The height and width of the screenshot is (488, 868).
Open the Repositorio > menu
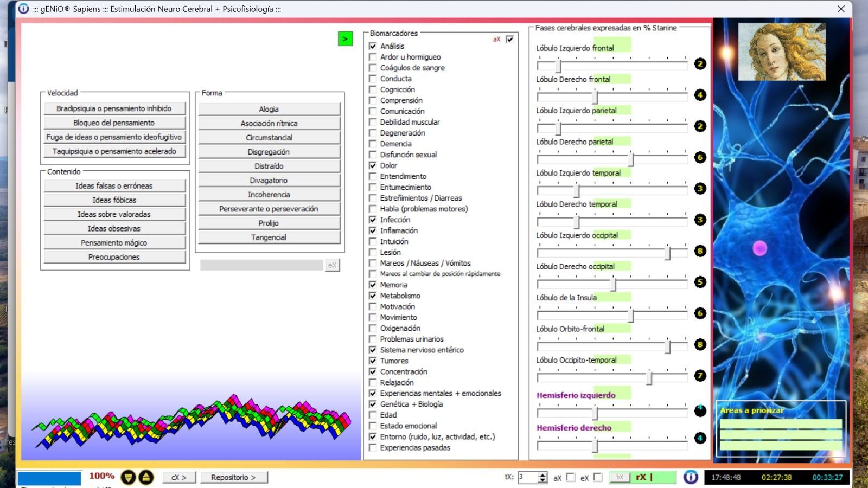point(233,477)
